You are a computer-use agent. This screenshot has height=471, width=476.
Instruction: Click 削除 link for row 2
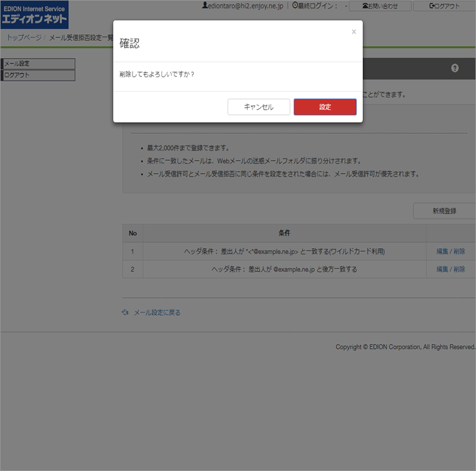click(x=459, y=269)
